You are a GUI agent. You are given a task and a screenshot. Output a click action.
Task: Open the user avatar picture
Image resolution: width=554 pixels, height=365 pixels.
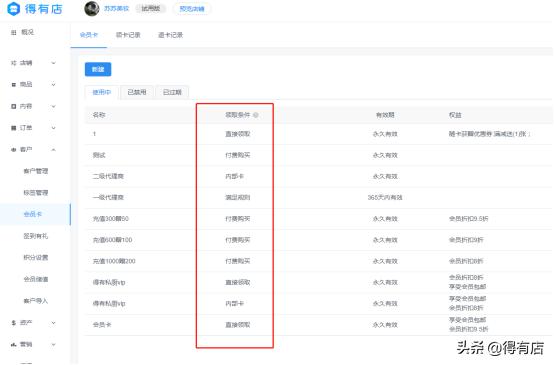[x=92, y=8]
